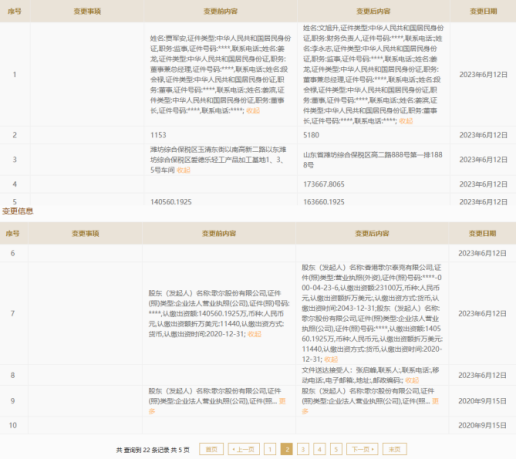Click the serial number 10 cell

(x=13, y=425)
